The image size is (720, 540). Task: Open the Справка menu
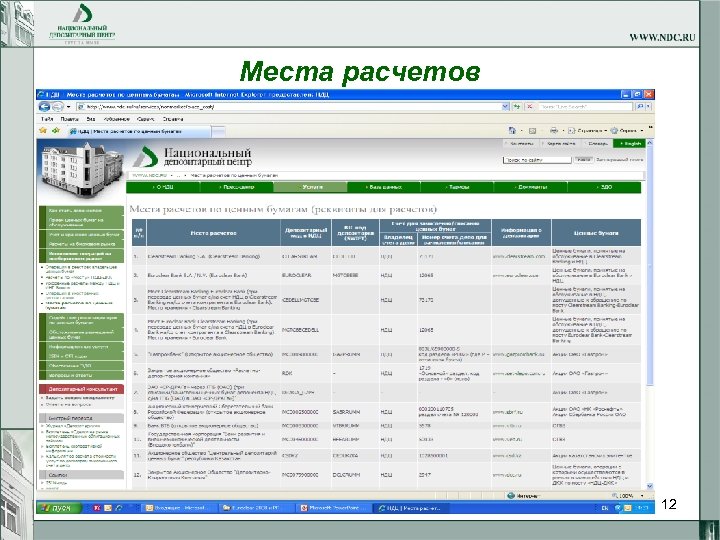pos(173,119)
